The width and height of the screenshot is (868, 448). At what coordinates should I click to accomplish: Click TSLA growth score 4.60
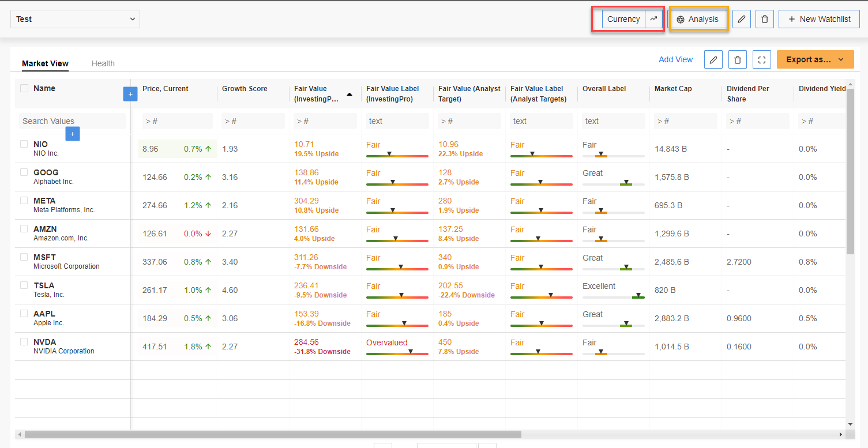[x=230, y=290]
